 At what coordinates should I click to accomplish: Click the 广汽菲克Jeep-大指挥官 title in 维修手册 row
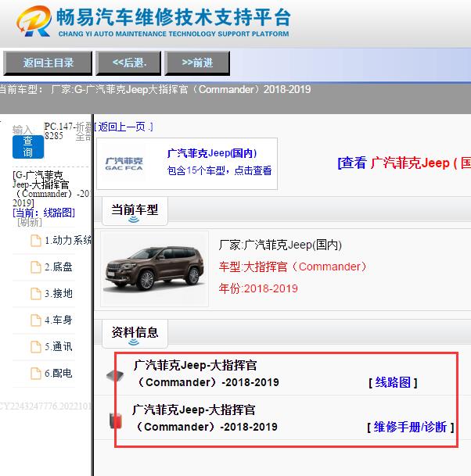pyautogui.click(x=206, y=418)
